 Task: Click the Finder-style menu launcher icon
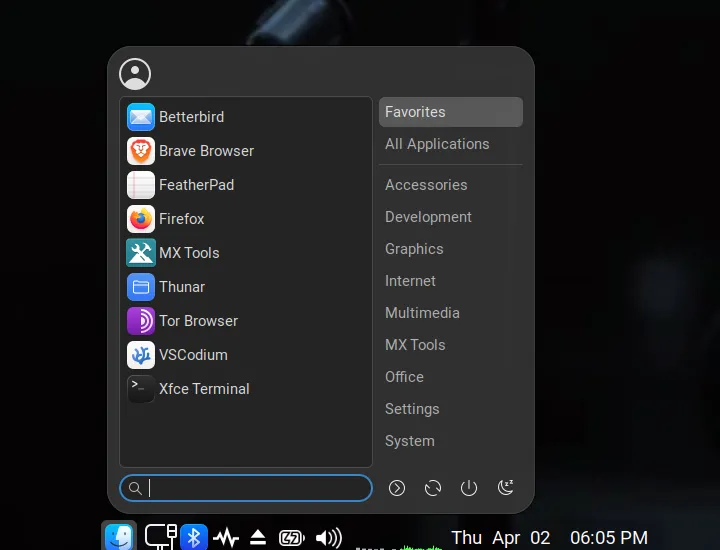pyautogui.click(x=119, y=536)
